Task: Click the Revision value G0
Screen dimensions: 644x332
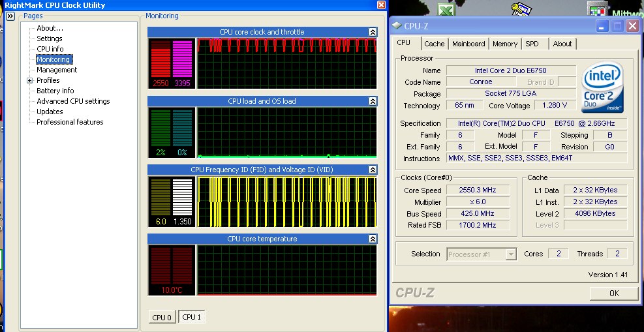Action: [609, 147]
